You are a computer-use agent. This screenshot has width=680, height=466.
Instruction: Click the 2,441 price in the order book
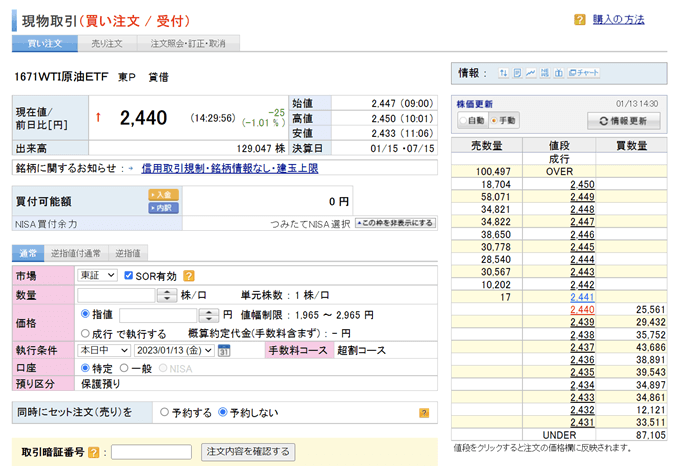point(582,297)
